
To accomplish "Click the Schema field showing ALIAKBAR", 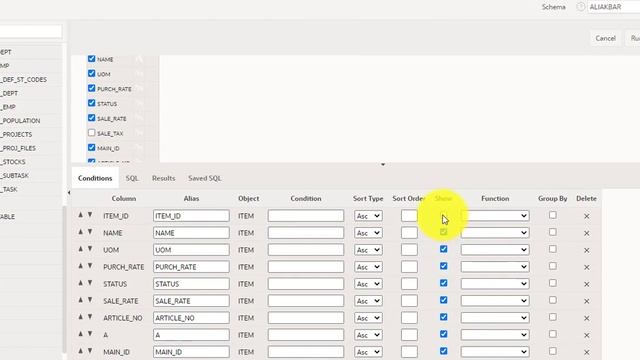I will [x=613, y=7].
